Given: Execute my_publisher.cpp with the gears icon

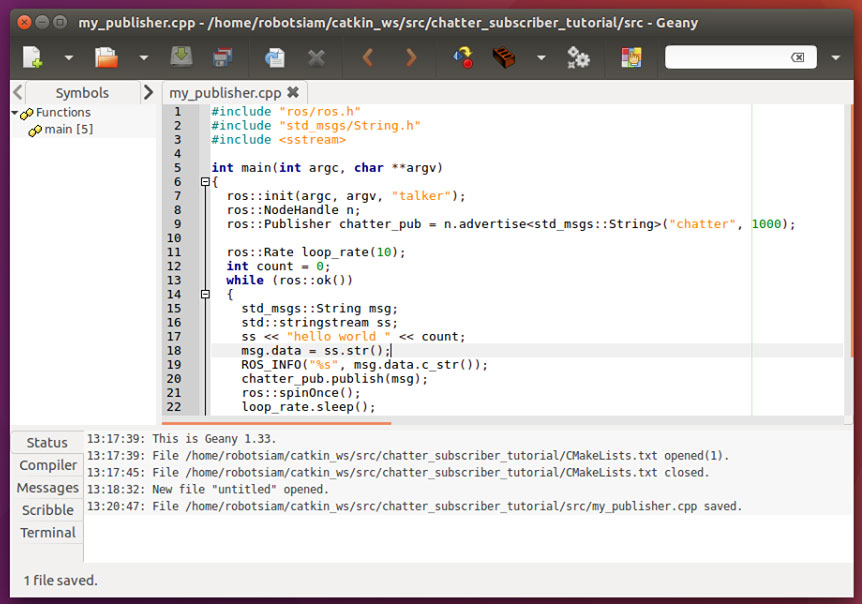Looking at the screenshot, I should point(578,57).
